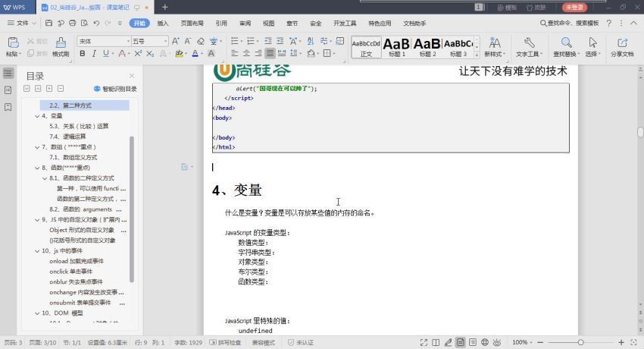The image size is (644, 349).
Task: Toggle spell check (拼写检查) in status bar
Action: coord(225,342)
